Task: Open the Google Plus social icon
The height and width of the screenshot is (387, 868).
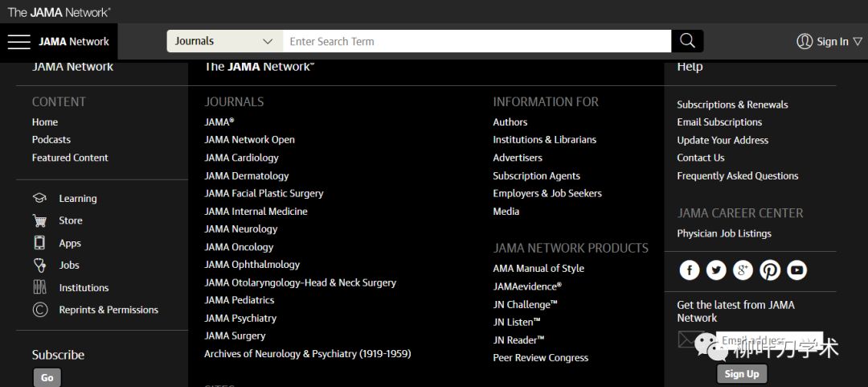Action: [743, 270]
